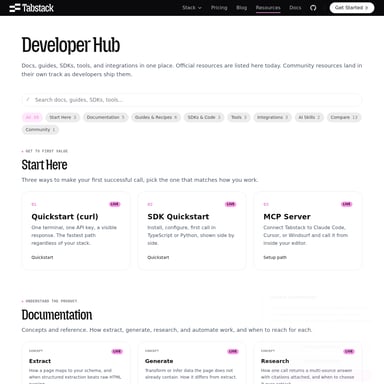The height and width of the screenshot is (384, 384).
Task: Click the search magnifier icon
Action: pyautogui.click(x=28, y=99)
